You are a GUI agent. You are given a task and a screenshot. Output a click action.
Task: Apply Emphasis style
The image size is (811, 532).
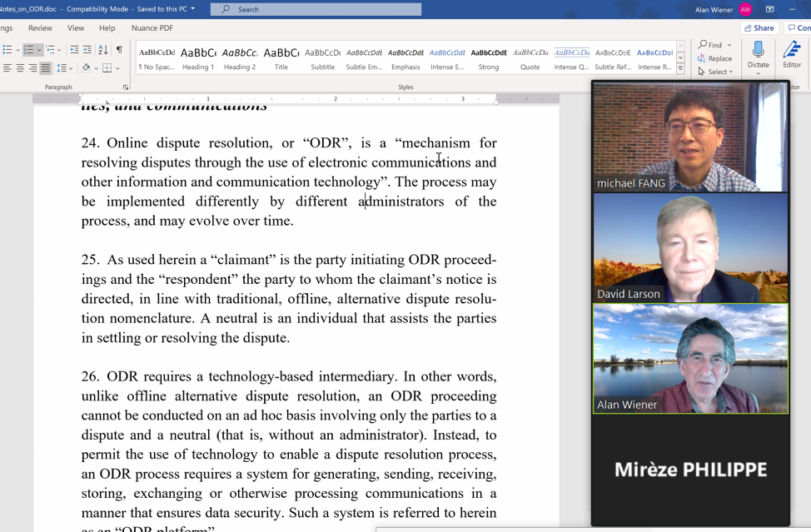(405, 59)
